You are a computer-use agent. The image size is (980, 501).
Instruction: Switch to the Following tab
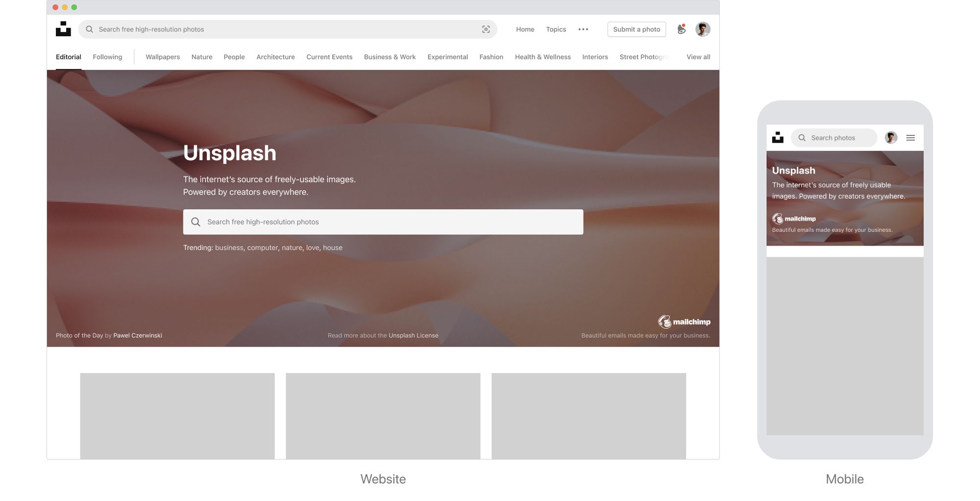click(x=107, y=57)
